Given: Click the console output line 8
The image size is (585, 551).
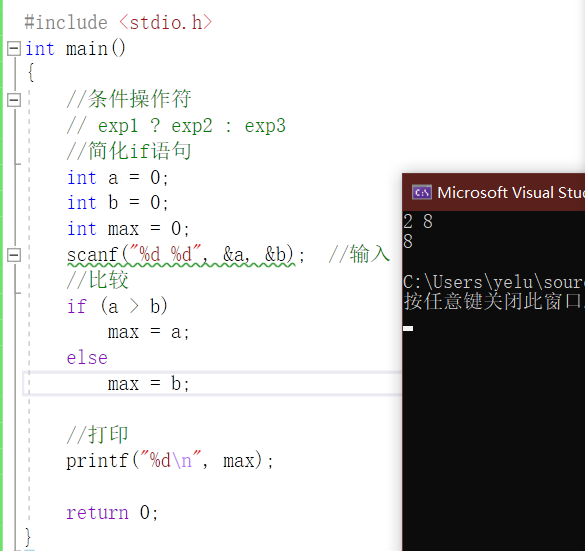Looking at the screenshot, I should tap(408, 241).
